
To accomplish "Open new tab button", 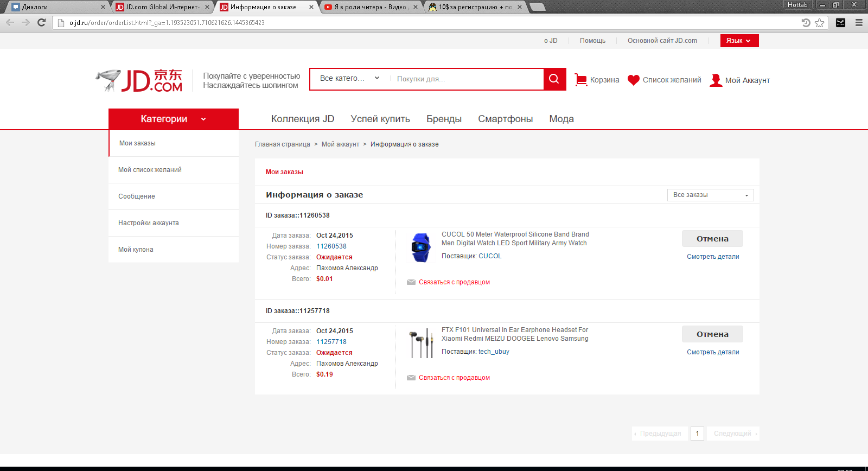I will pyautogui.click(x=537, y=7).
